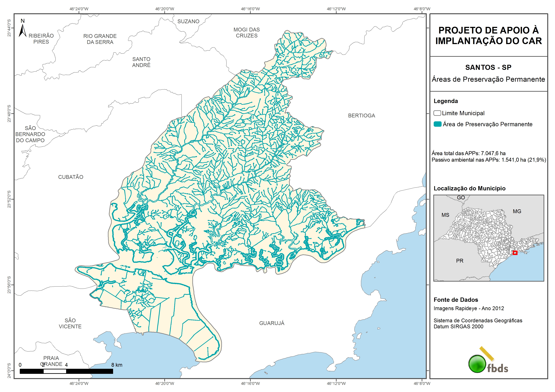
Task: Click the Localização do Município heading
Action: coord(469,188)
